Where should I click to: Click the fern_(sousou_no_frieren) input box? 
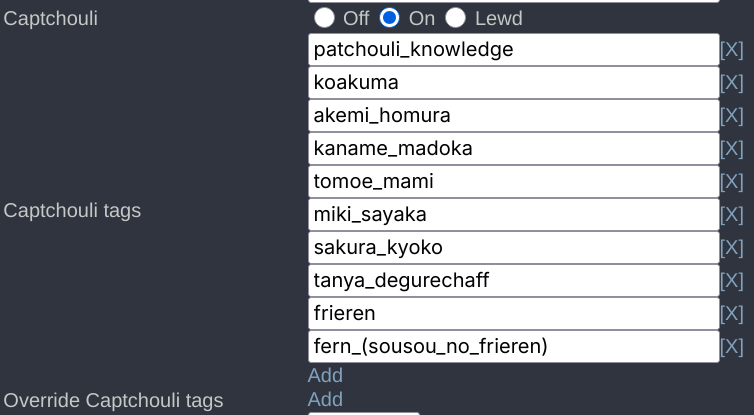[x=513, y=346]
